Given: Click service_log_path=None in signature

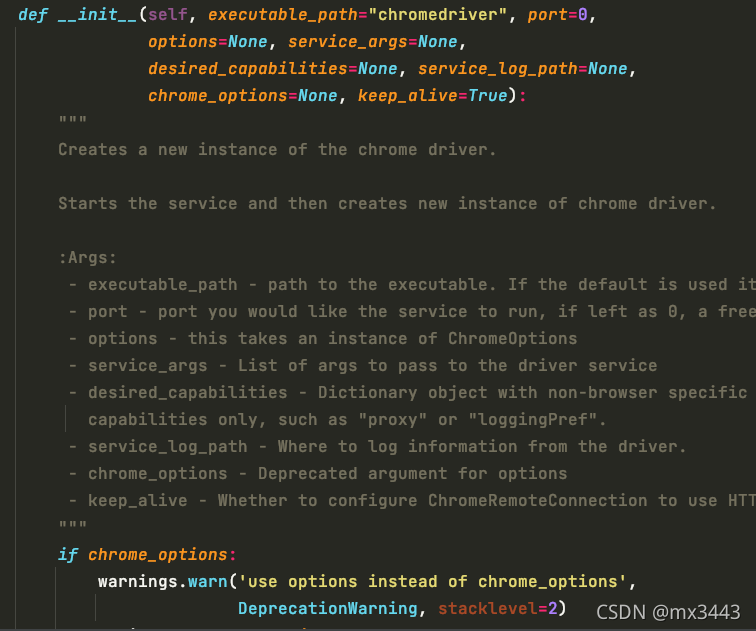Looking at the screenshot, I should [523, 69].
